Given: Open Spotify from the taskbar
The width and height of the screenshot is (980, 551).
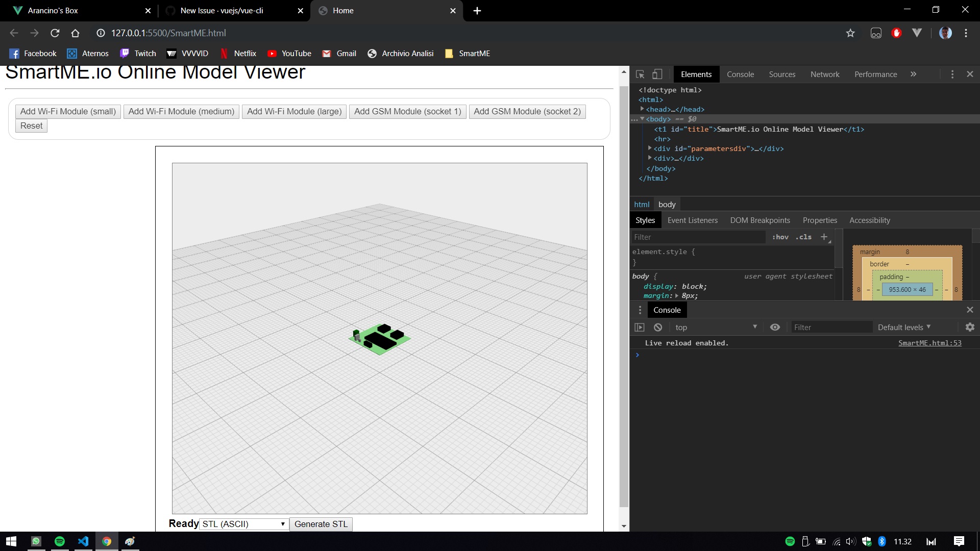Looking at the screenshot, I should pyautogui.click(x=60, y=541).
